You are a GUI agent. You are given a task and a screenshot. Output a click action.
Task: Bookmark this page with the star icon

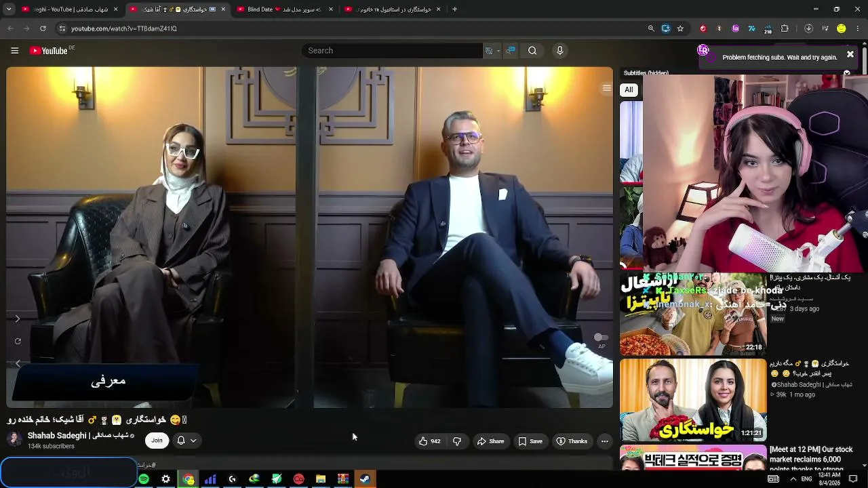point(680,28)
